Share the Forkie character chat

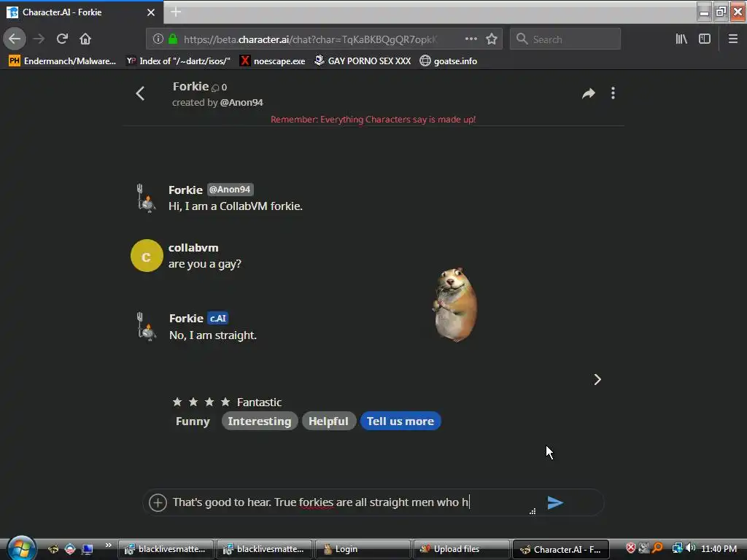coord(589,93)
